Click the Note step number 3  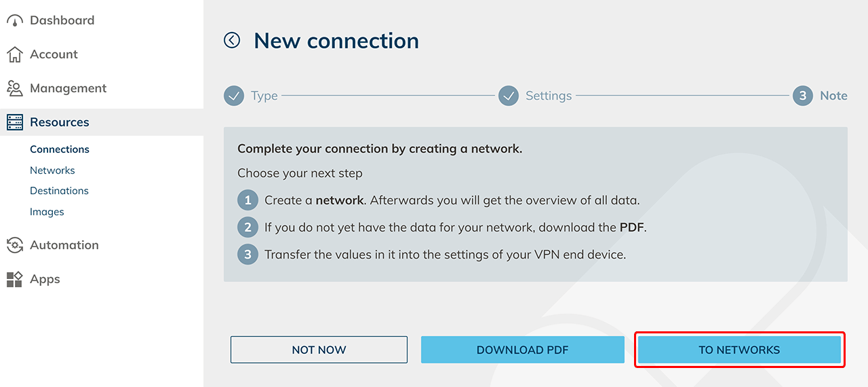point(803,96)
